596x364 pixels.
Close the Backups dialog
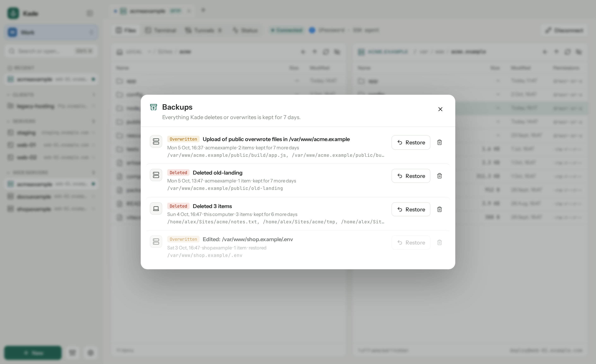[440, 109]
